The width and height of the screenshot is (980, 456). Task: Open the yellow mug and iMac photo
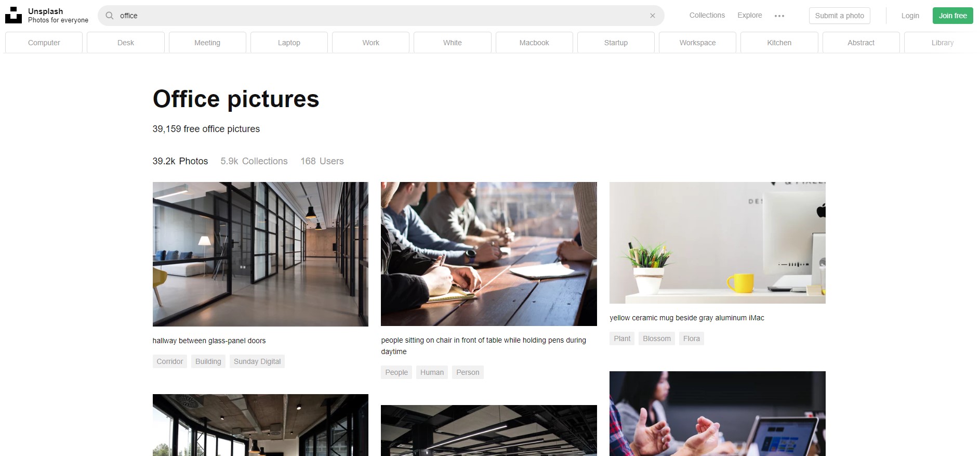pos(717,243)
